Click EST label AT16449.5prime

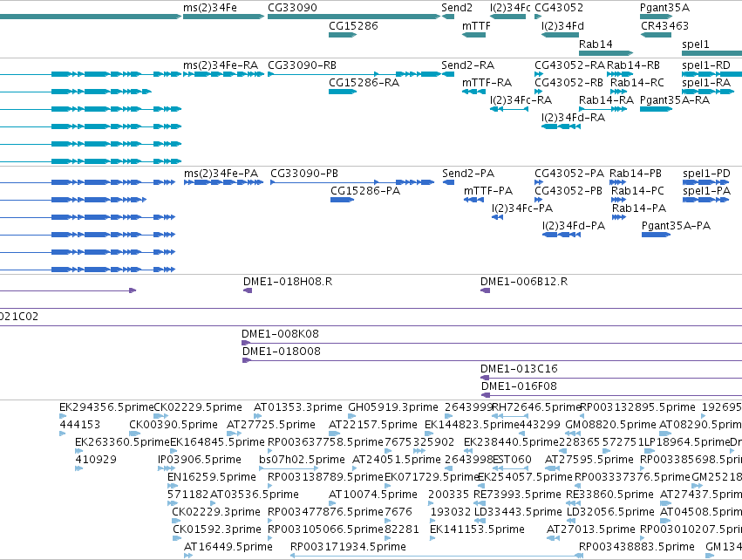tap(228, 546)
